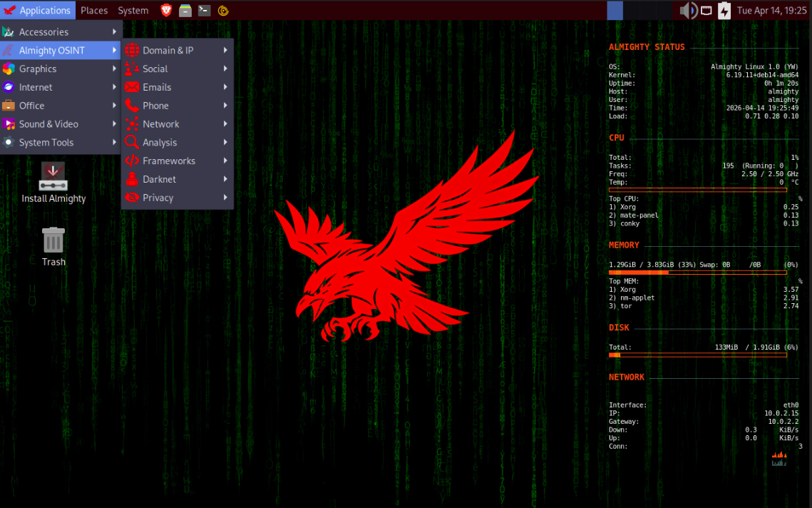
Task: Open the Places menu
Action: tap(93, 10)
